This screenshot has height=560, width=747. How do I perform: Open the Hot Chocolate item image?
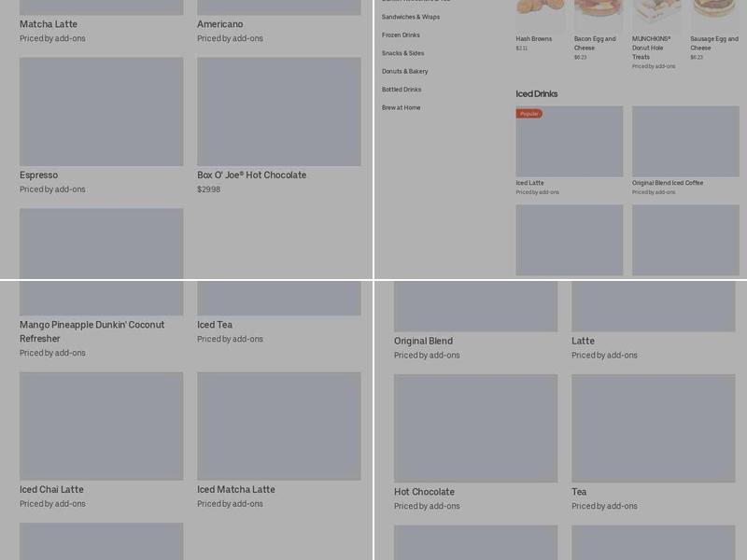tap(475, 428)
